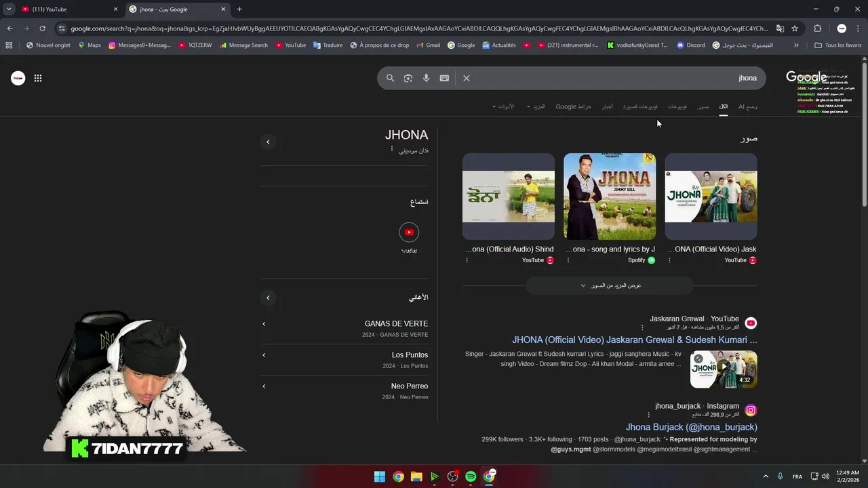Select the All (الكل) results tab
The image size is (868, 488).
click(724, 106)
